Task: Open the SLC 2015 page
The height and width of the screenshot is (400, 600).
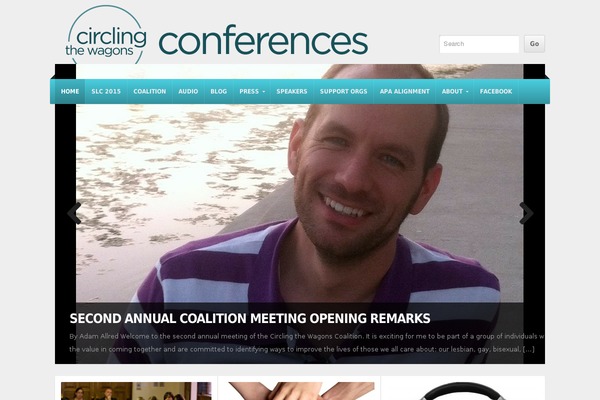Action: (x=106, y=91)
